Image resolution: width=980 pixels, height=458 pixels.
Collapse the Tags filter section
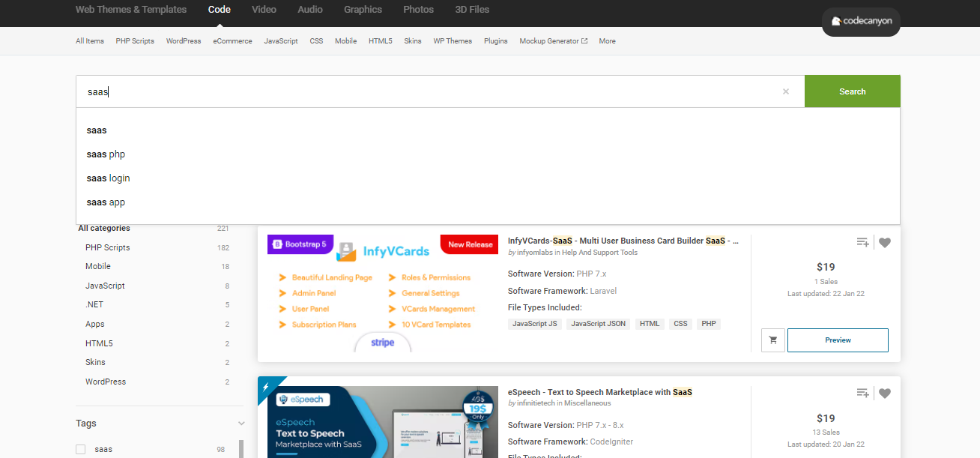coord(241,424)
